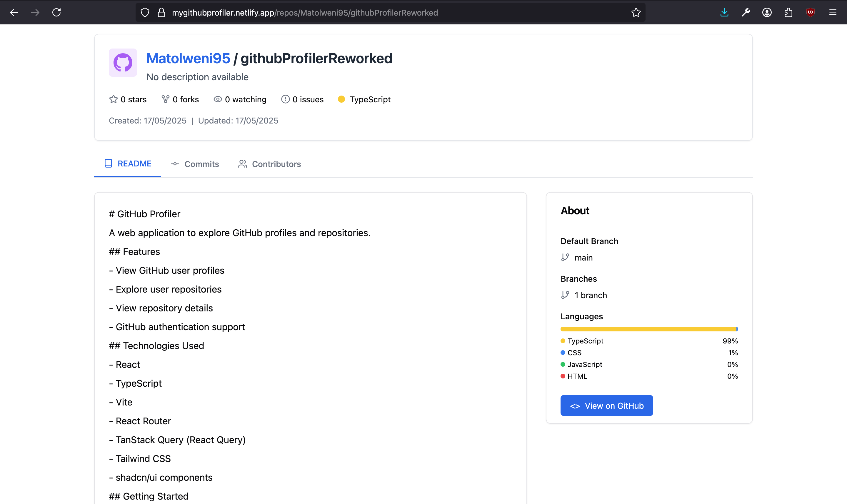
Task: Click the languages percentage bar
Action: [649, 329]
